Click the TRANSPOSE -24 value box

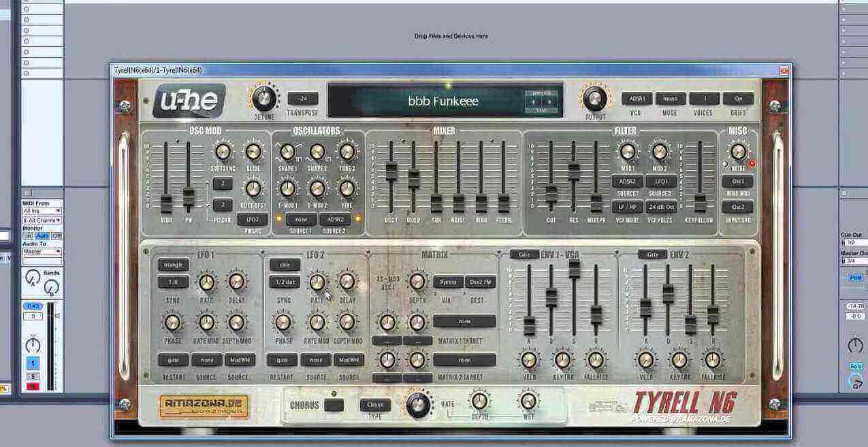[x=303, y=99]
